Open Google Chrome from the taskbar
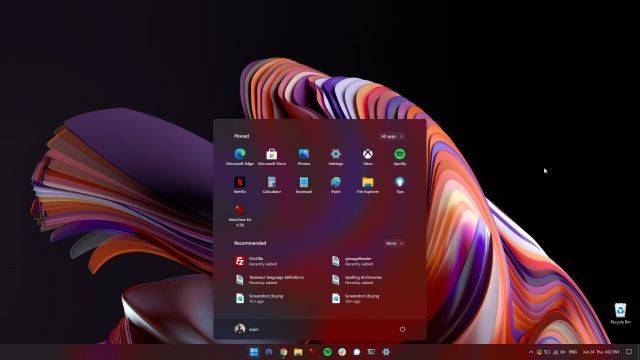This screenshot has height=360, width=640. tap(283, 352)
